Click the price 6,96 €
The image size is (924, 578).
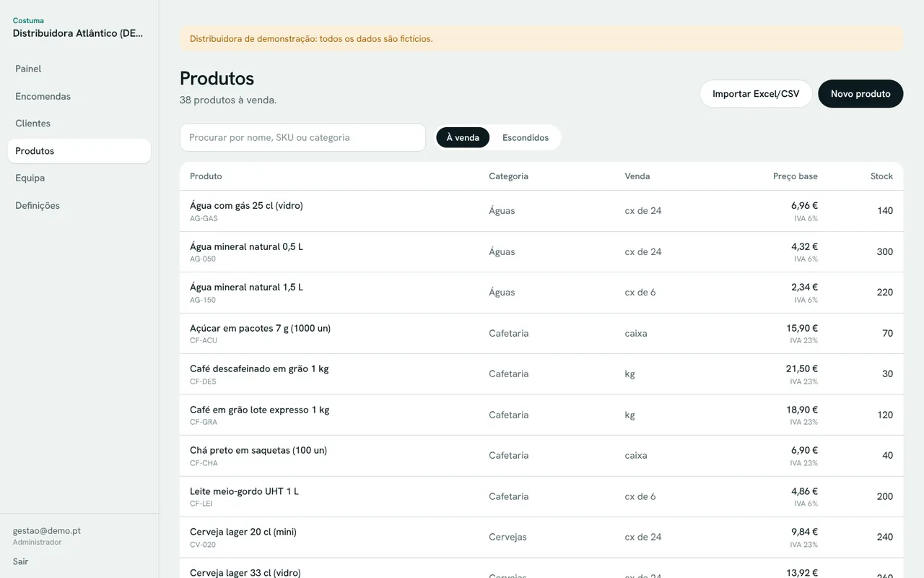(804, 205)
